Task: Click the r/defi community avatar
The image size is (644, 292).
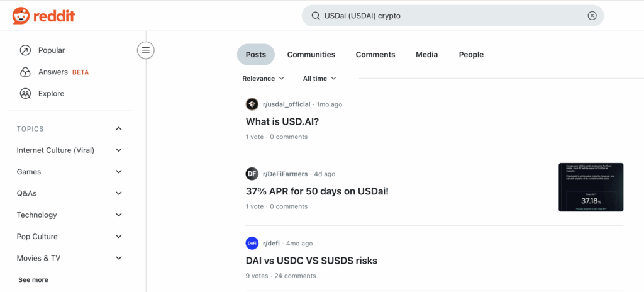Action: coord(252,244)
